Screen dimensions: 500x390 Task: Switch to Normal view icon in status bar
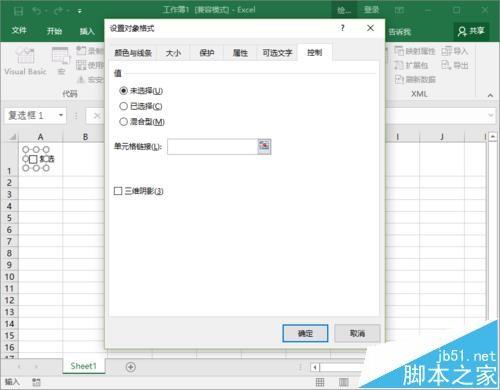(320, 382)
